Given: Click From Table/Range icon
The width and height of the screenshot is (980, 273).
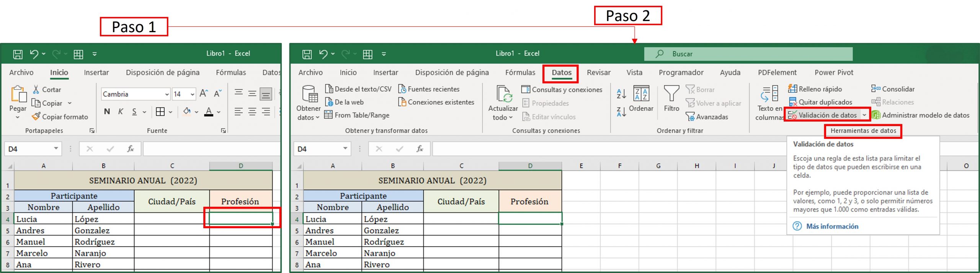Looking at the screenshot, I should click(328, 115).
